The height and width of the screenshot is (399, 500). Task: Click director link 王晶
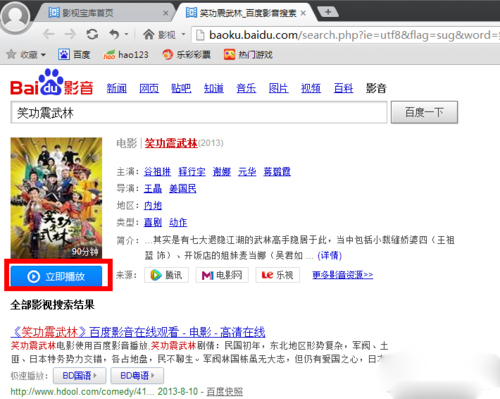tap(153, 189)
